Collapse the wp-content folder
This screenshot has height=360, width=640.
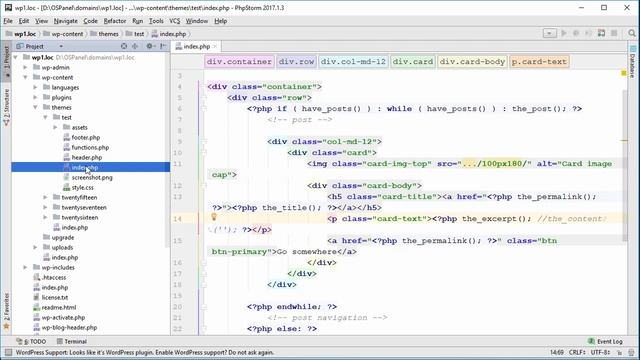click(x=25, y=78)
